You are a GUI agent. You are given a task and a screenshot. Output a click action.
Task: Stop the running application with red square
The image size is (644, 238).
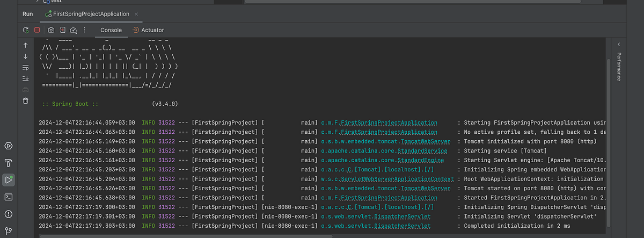point(37,30)
